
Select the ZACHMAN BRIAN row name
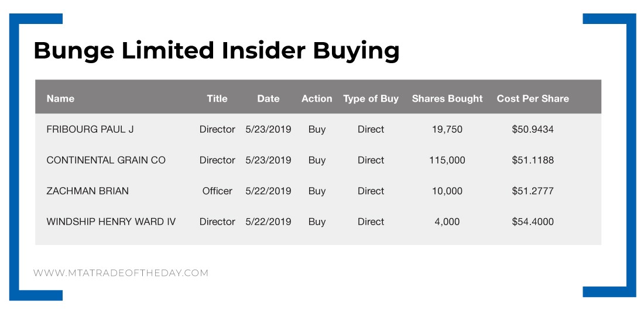(x=88, y=191)
